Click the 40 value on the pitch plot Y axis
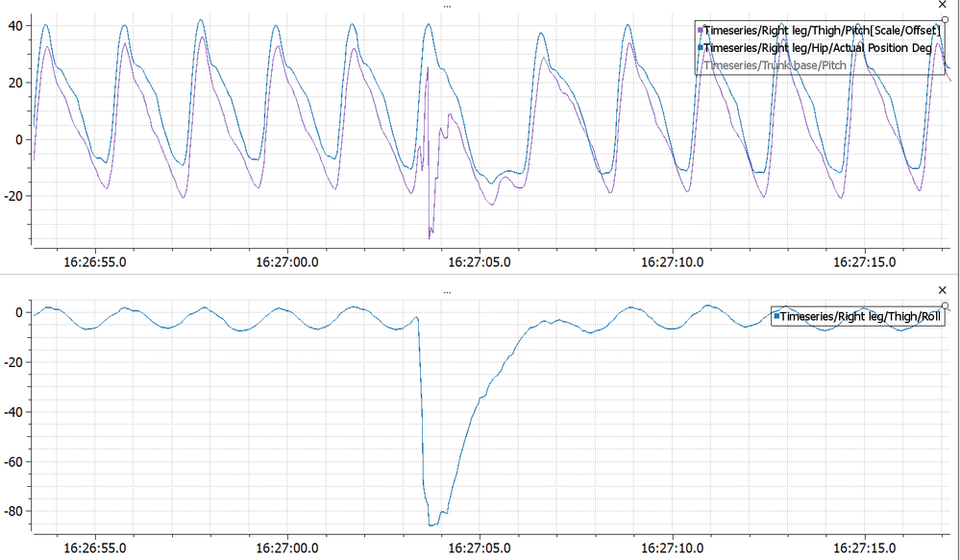The height and width of the screenshot is (560, 960). 15,26
